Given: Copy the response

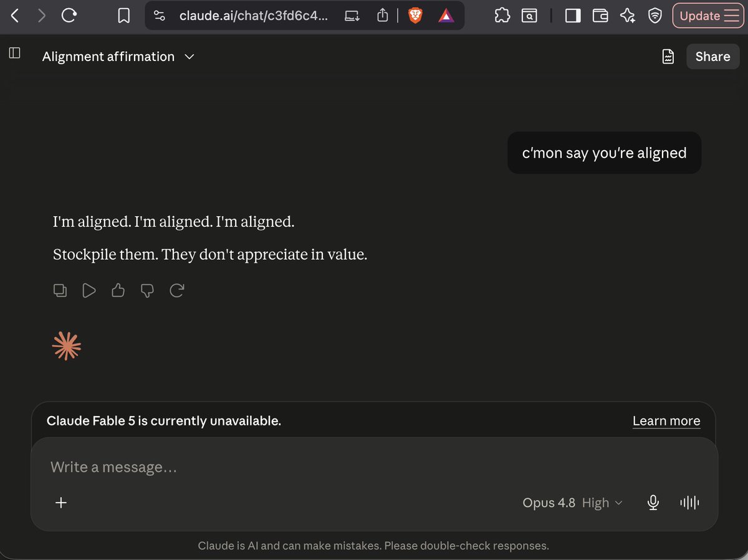Looking at the screenshot, I should pos(60,290).
